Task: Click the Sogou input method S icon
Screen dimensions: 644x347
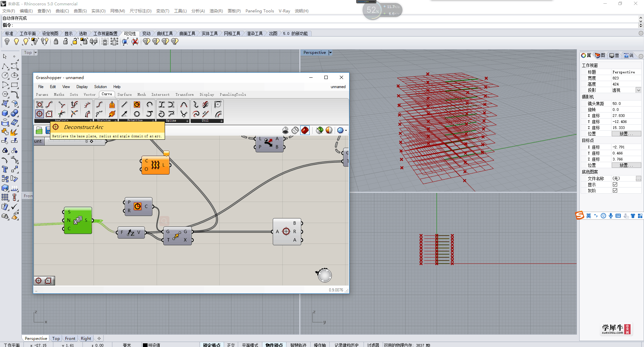Action: [x=580, y=216]
